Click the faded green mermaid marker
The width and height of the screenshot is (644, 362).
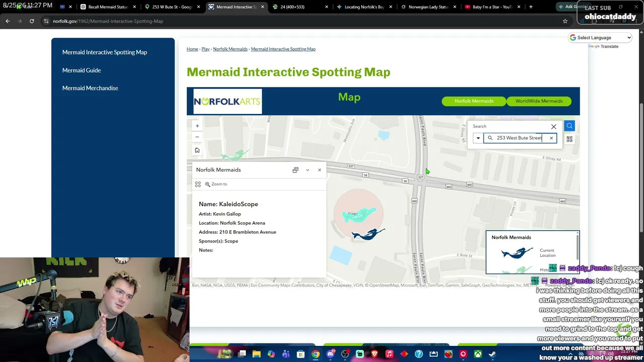(x=235, y=154)
